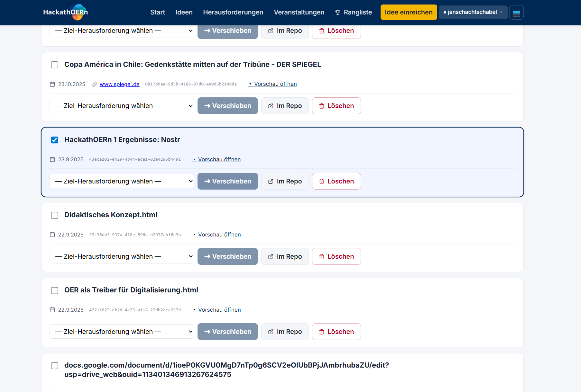Click calendar icon next to 23.10.2025

pos(52,84)
